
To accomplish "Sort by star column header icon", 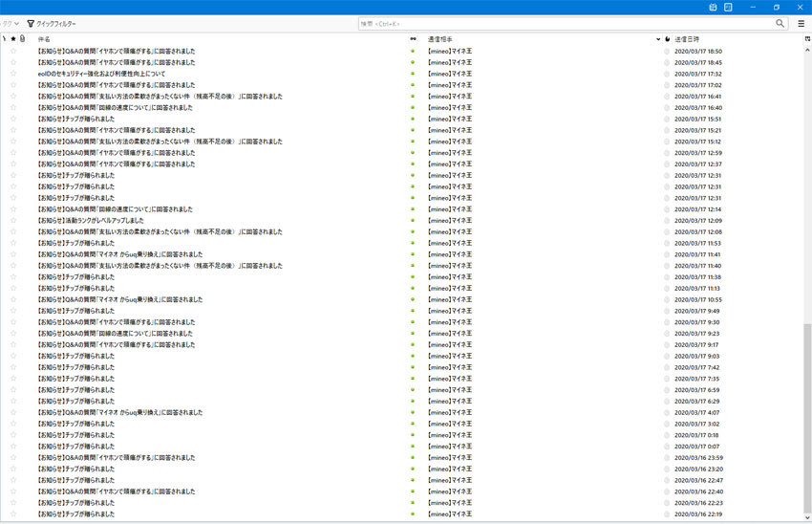I will (x=13, y=39).
